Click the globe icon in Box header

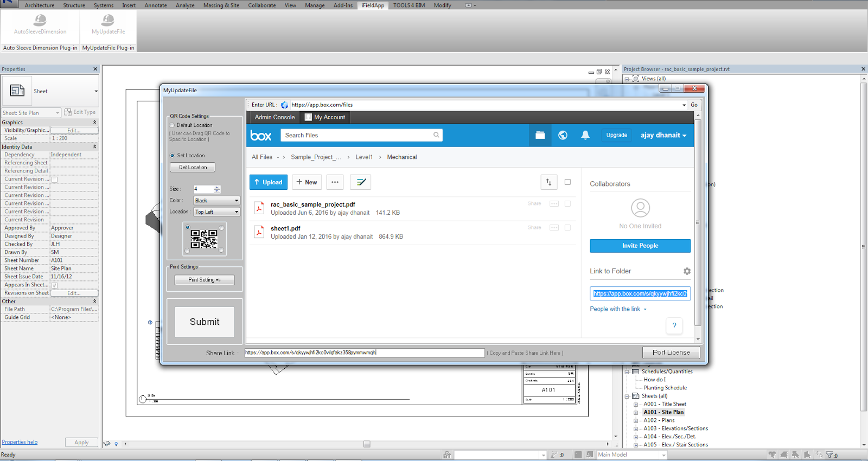point(563,135)
